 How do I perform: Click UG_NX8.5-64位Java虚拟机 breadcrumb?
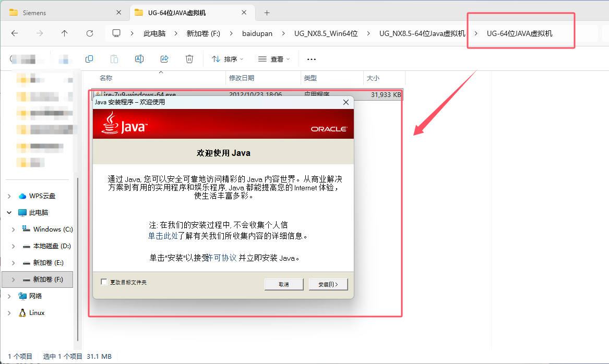pyautogui.click(x=422, y=33)
